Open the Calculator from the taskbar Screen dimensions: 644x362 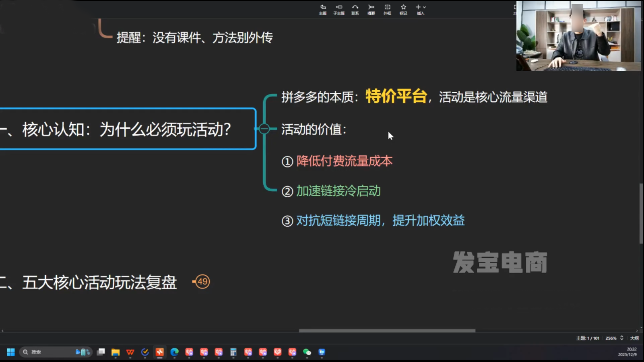(233, 352)
